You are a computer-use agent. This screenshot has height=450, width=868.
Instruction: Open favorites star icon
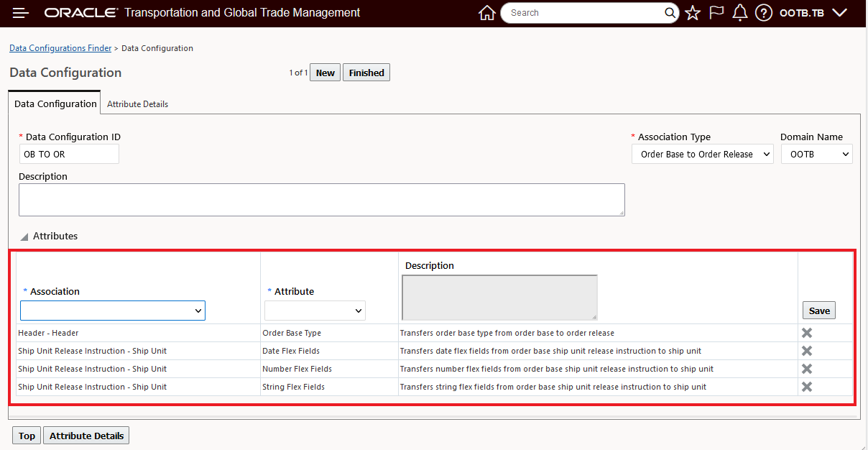(x=693, y=13)
